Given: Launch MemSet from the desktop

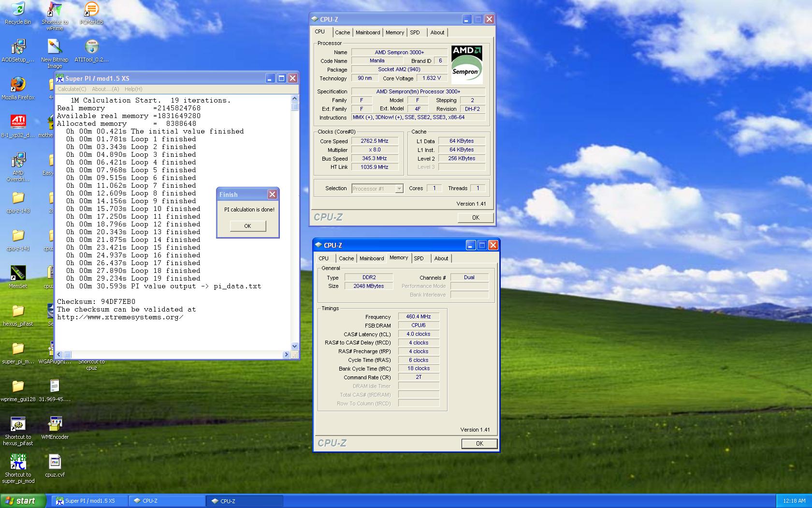Looking at the screenshot, I should 18,277.
